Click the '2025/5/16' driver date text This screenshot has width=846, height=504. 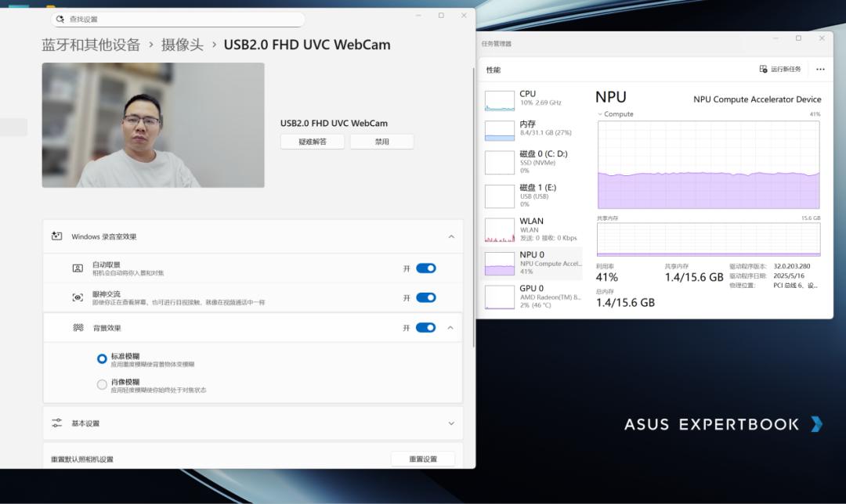tap(789, 275)
